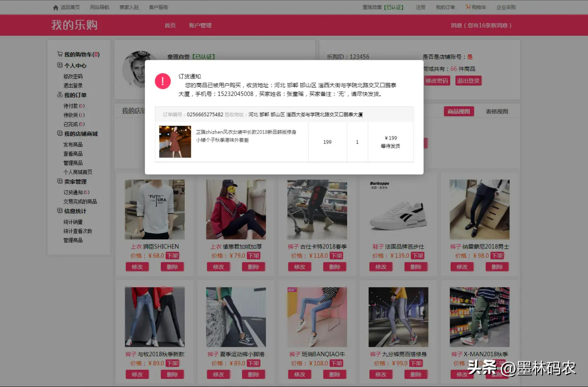Click the 退出登录 button in profile panel
The height and width of the screenshot is (387, 588).
pyautogui.click(x=468, y=81)
